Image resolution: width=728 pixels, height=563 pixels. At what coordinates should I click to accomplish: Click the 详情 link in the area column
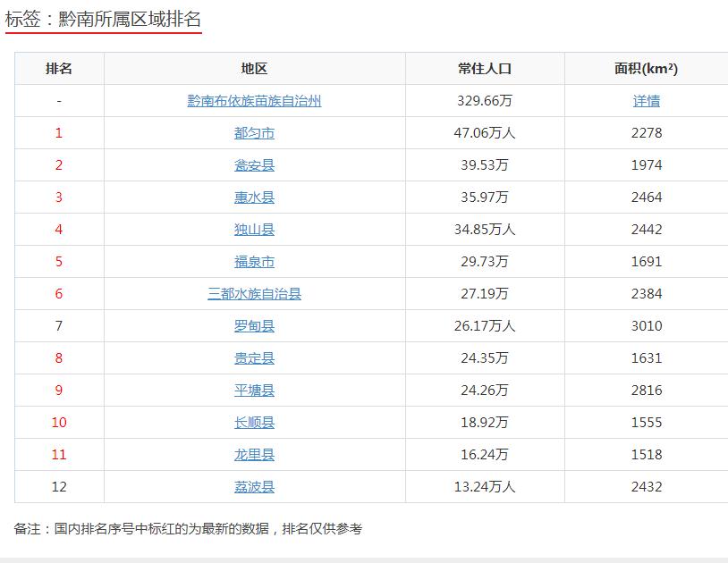pyautogui.click(x=646, y=101)
